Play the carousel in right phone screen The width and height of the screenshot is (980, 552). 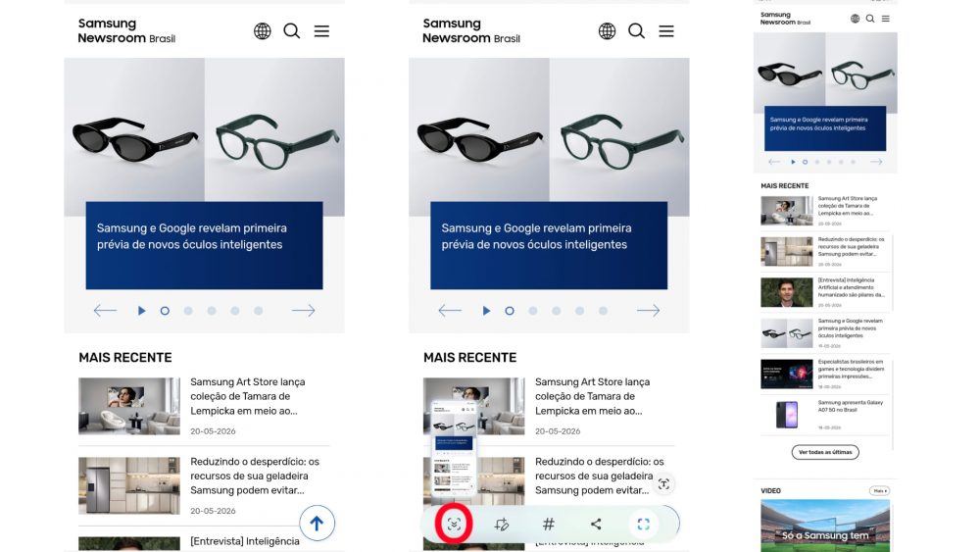point(793,162)
